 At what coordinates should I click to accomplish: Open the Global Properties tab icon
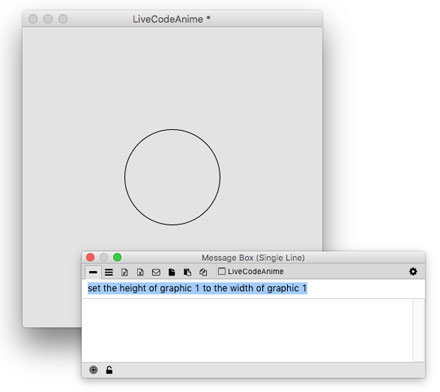[x=124, y=272]
